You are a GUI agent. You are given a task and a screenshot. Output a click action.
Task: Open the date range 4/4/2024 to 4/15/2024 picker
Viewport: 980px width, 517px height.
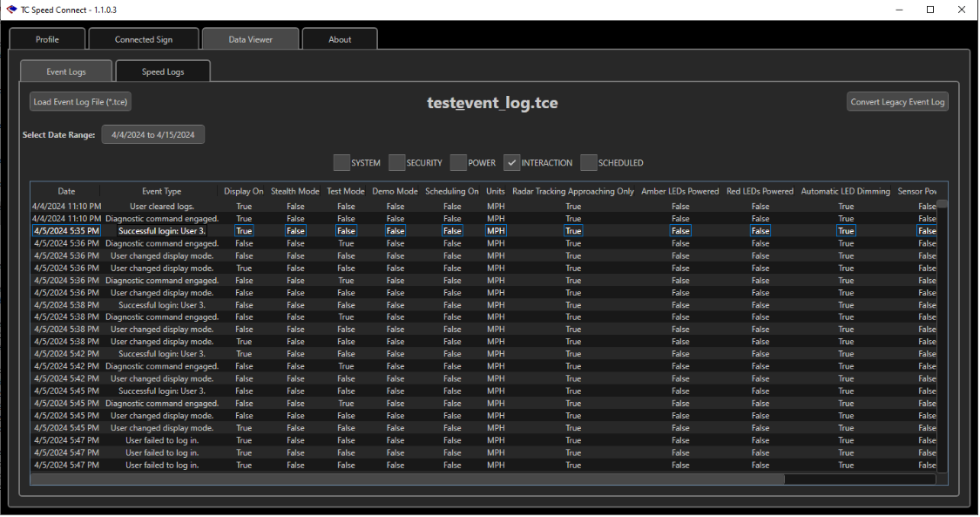(152, 135)
